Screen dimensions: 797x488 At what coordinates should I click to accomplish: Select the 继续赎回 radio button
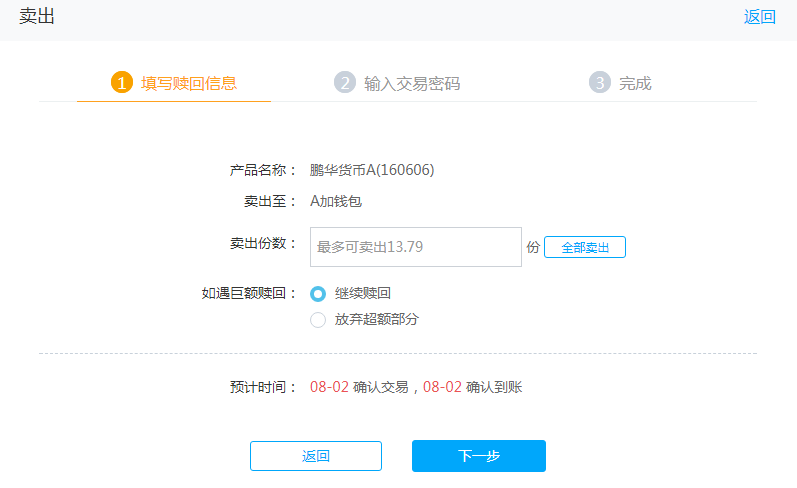[x=318, y=294]
